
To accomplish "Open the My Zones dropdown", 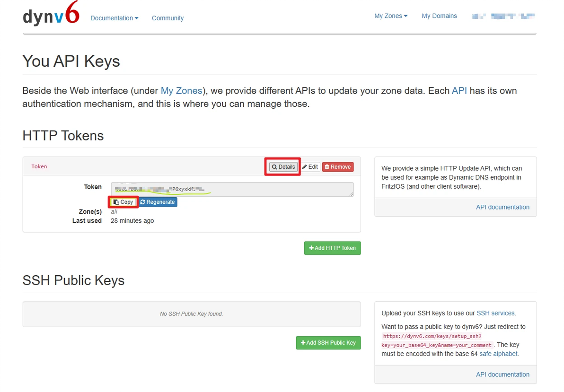I will [x=390, y=16].
